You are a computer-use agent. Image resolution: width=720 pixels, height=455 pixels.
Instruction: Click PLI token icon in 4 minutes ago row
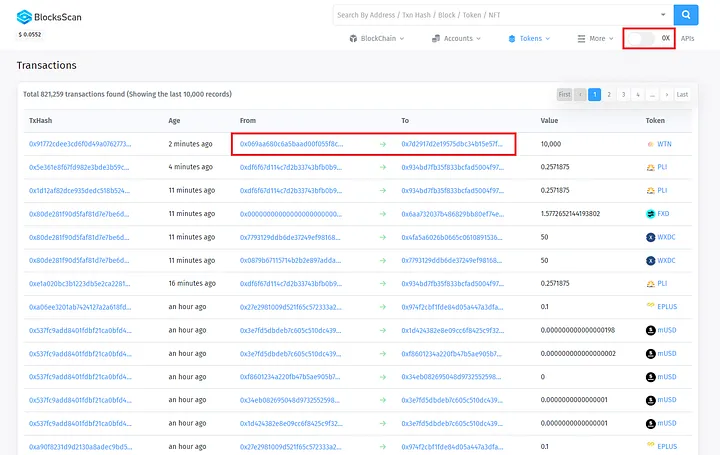pos(650,168)
